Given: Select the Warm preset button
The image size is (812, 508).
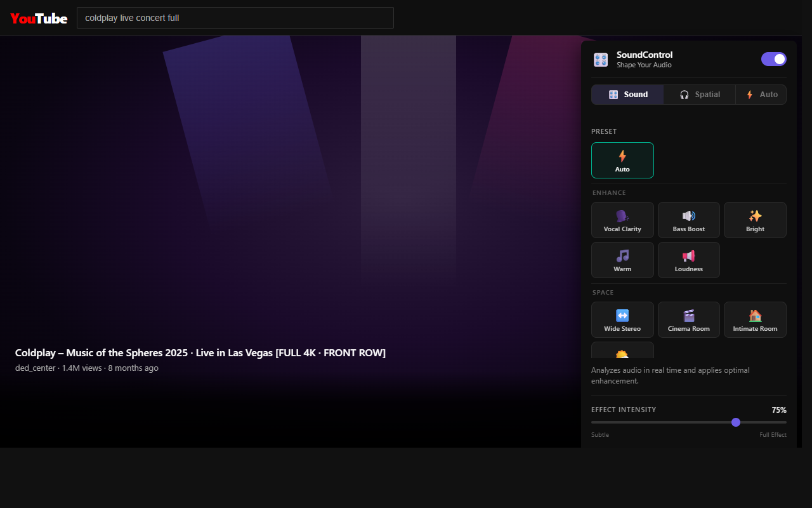Looking at the screenshot, I should (x=622, y=260).
